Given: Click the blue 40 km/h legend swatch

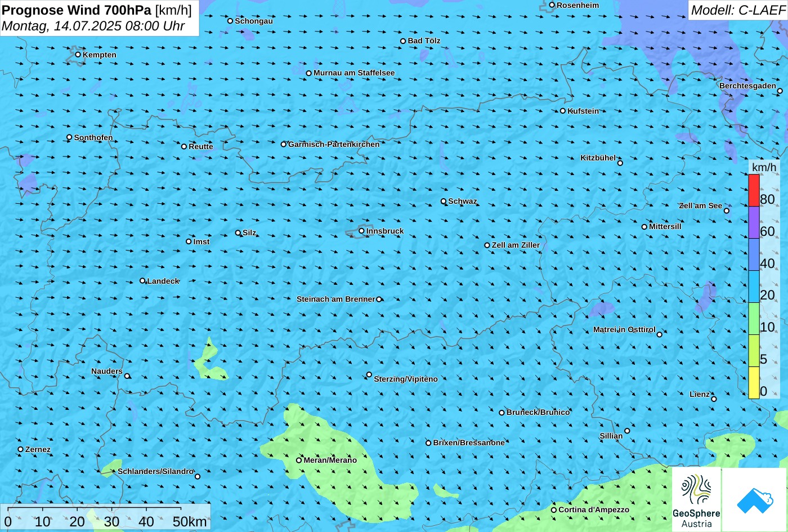Looking at the screenshot, I should click(x=754, y=254).
